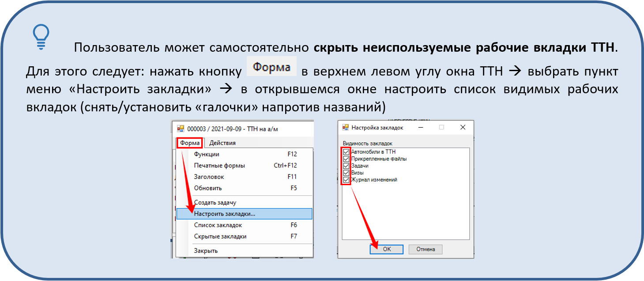This screenshot has height=281, width=644.
Task: Click Скрытые закладки menu item
Action: point(220,236)
